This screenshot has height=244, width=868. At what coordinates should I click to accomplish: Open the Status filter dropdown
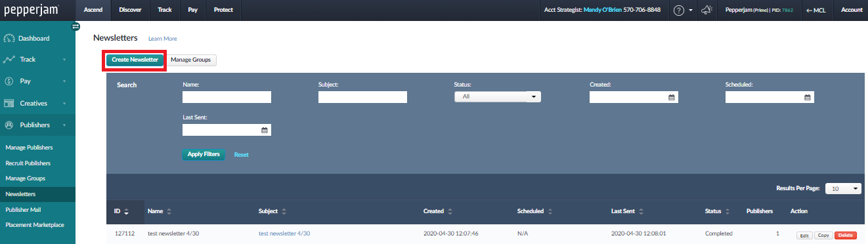click(497, 96)
